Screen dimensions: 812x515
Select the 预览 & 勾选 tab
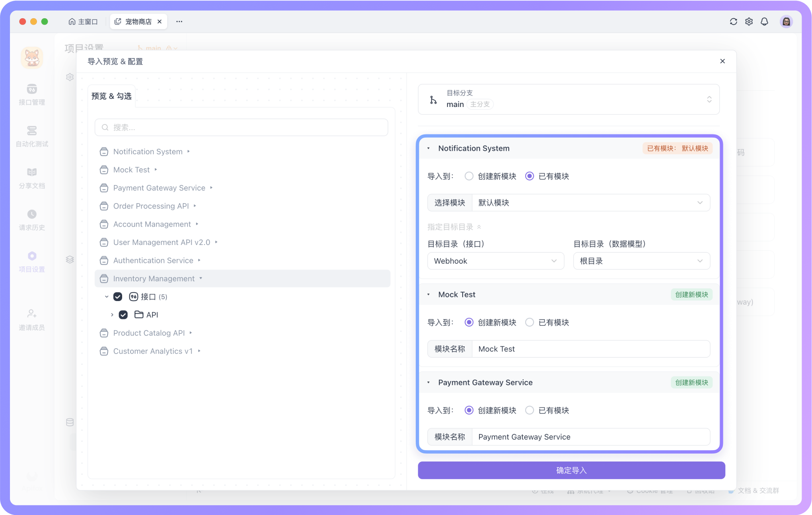tap(111, 96)
